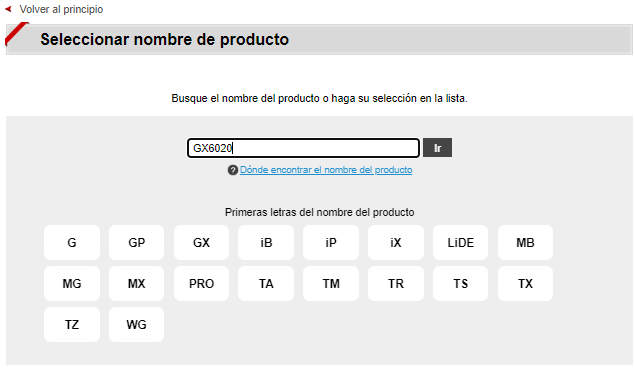634x372 pixels.
Task: Select the 'MB' product series button
Action: click(525, 243)
